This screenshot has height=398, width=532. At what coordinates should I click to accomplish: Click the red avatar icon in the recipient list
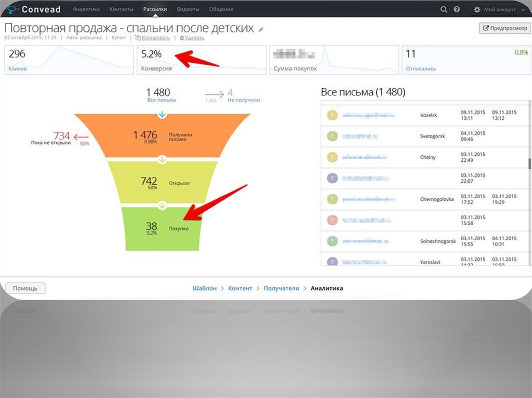[x=332, y=220]
